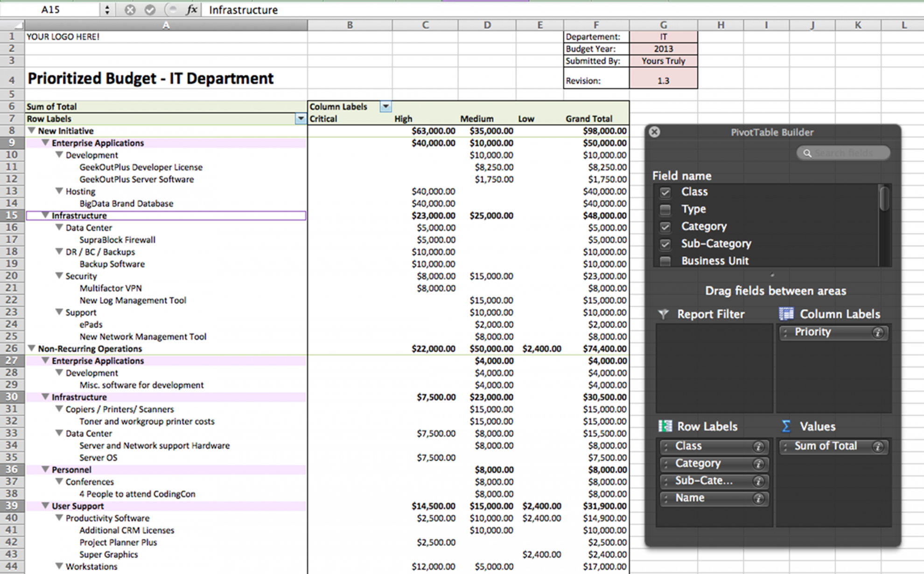Image resolution: width=924 pixels, height=574 pixels.
Task: Click the formula bar confirm checkmark icon
Action: (150, 10)
